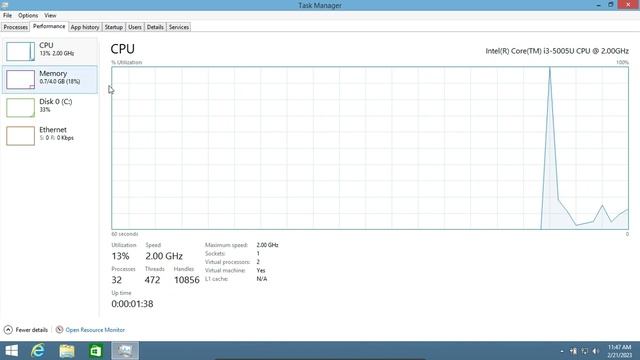Click the network tray icon
Image resolution: width=640 pixels, height=360 pixels.
pyautogui.click(x=585, y=351)
